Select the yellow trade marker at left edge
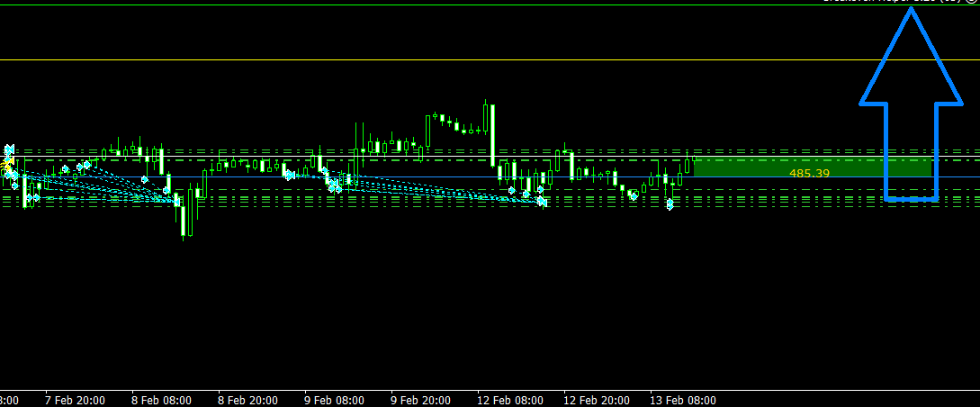Image resolution: width=980 pixels, height=407 pixels. pos(8,167)
